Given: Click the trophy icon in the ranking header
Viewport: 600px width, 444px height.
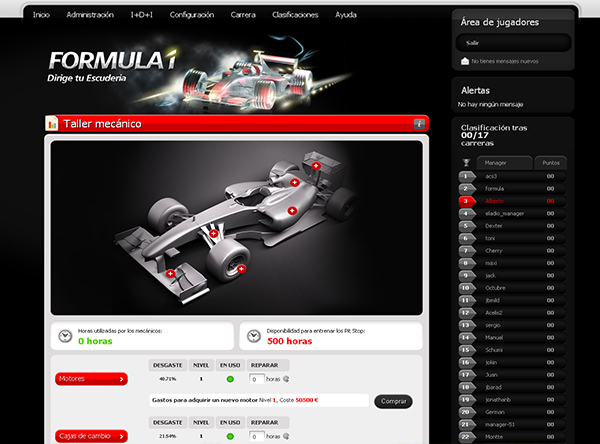Looking at the screenshot, I should coord(466,163).
